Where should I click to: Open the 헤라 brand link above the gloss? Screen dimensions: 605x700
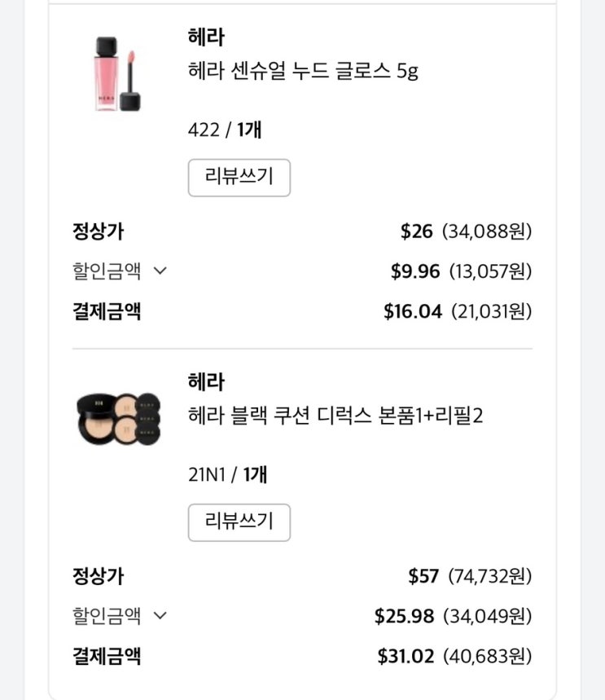click(x=205, y=37)
